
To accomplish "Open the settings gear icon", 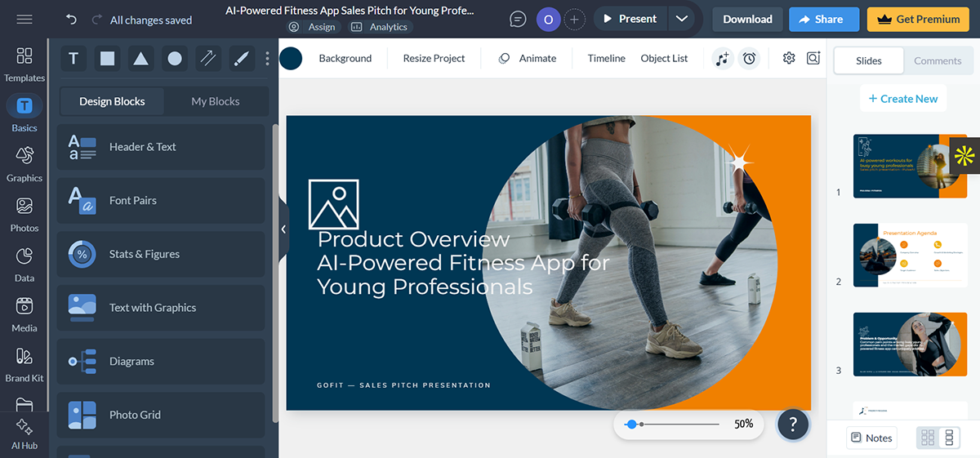I will pos(788,59).
